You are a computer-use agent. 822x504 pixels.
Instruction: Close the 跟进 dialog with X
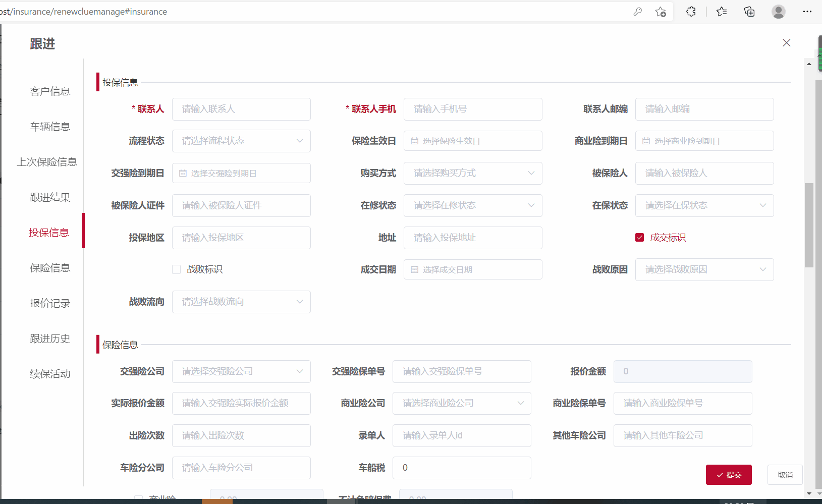point(787,43)
